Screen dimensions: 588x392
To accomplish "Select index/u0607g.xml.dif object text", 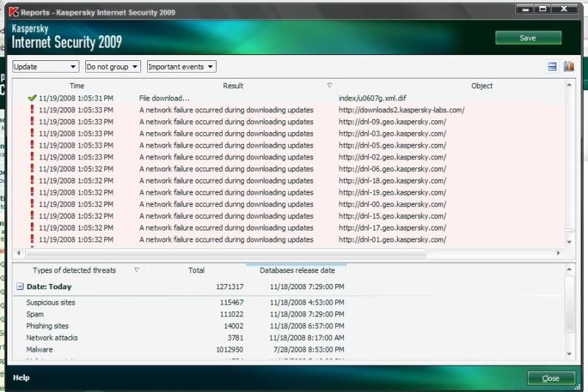I will pos(373,98).
